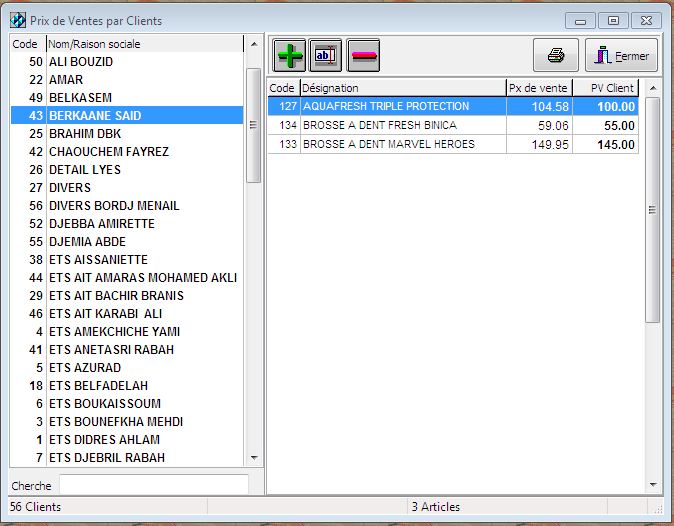This screenshot has height=526, width=674.
Task: Click the red minus delete button
Action: 363,55
